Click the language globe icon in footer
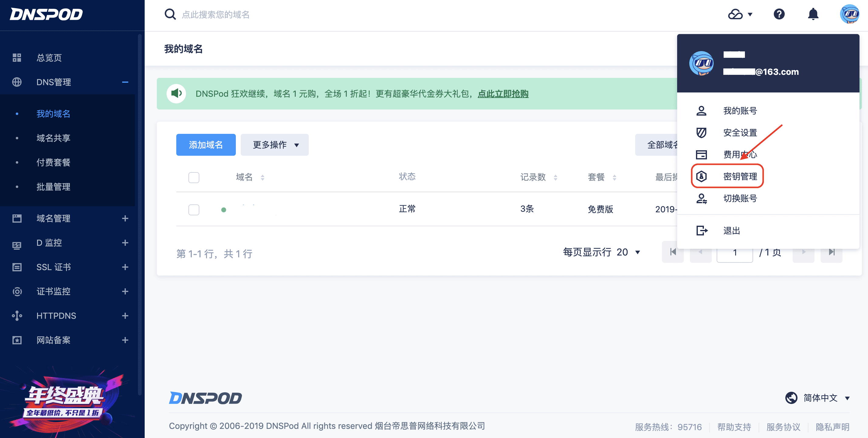The image size is (868, 438). tap(791, 398)
